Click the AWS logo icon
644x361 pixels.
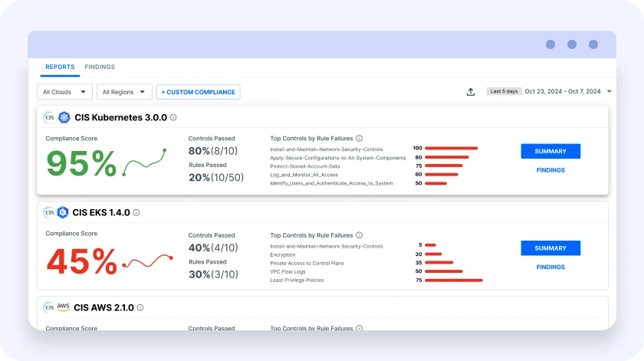63,307
